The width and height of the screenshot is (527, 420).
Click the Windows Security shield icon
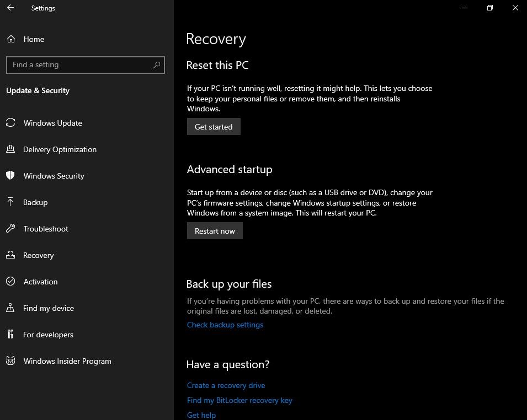[11, 176]
